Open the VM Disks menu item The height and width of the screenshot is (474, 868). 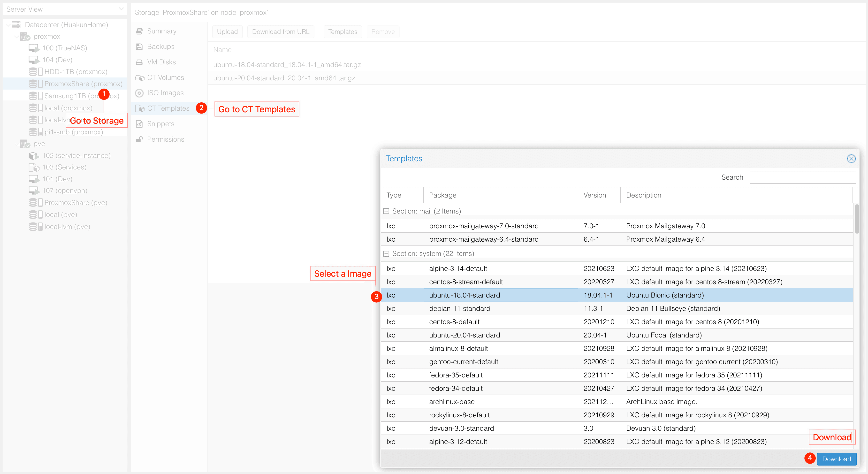tap(161, 62)
